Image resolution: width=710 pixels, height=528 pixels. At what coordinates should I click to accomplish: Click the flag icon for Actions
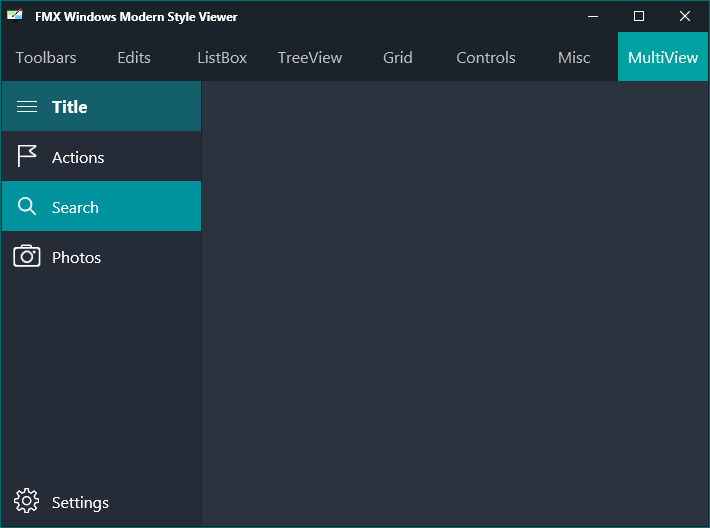pos(27,156)
